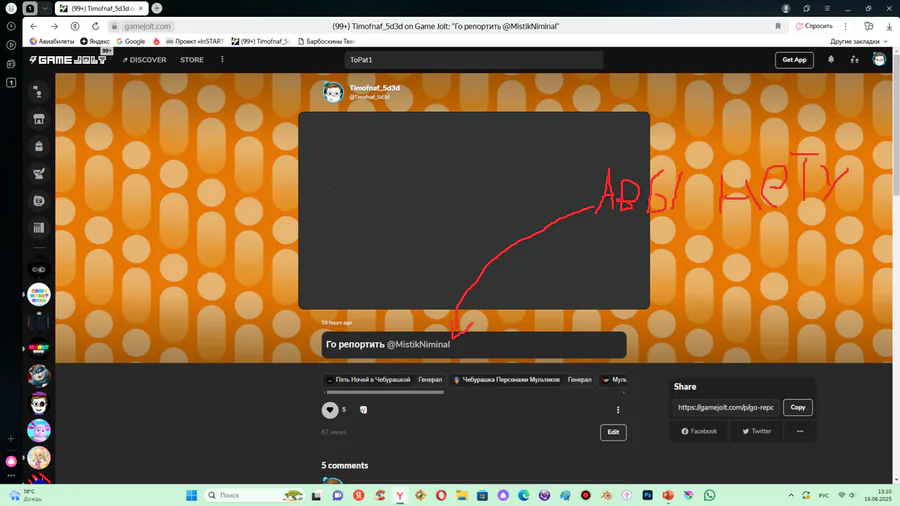The image size is (900, 506).
Task: Open post options three-dot menu
Action: point(618,410)
